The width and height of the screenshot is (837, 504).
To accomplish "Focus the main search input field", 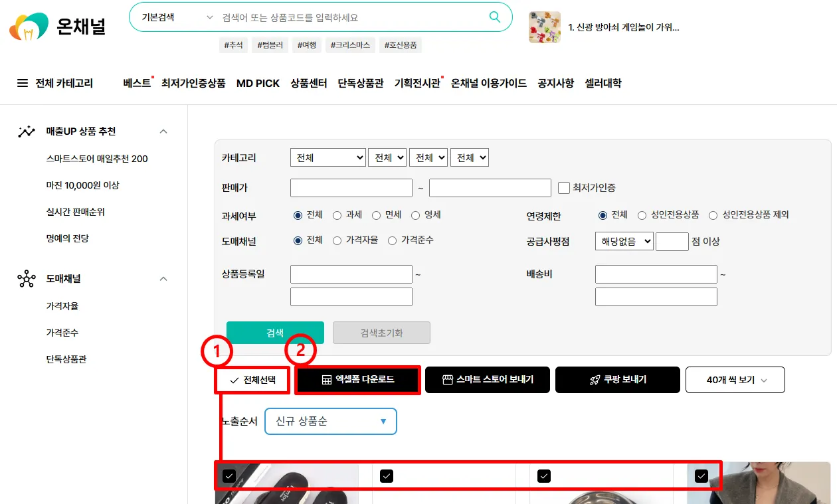I will [x=352, y=17].
